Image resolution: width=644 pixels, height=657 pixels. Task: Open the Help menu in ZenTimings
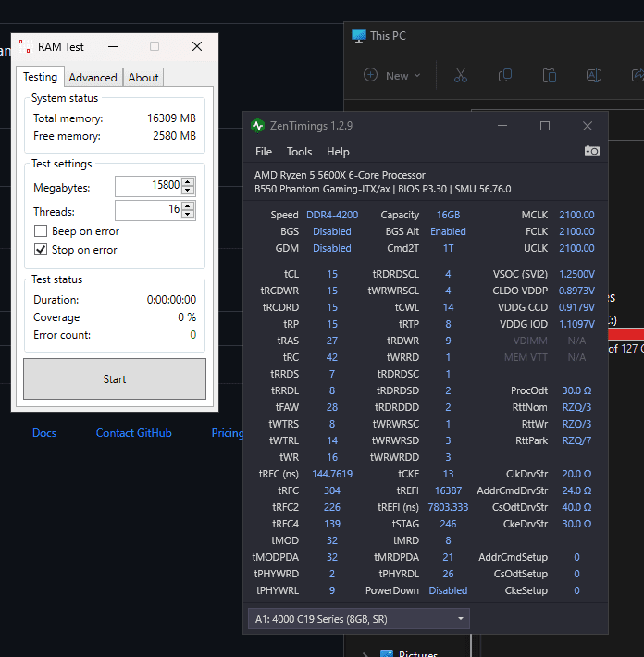pos(338,152)
